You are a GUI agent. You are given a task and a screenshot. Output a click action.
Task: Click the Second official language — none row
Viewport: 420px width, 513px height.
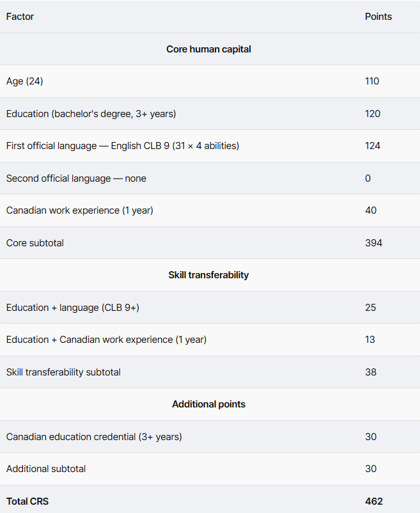coord(76,178)
